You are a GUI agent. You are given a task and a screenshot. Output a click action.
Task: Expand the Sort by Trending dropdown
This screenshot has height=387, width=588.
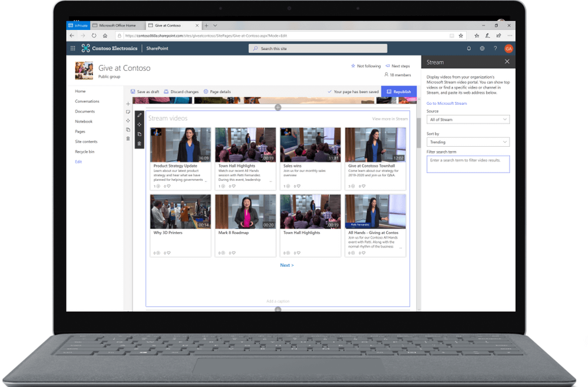coord(468,142)
